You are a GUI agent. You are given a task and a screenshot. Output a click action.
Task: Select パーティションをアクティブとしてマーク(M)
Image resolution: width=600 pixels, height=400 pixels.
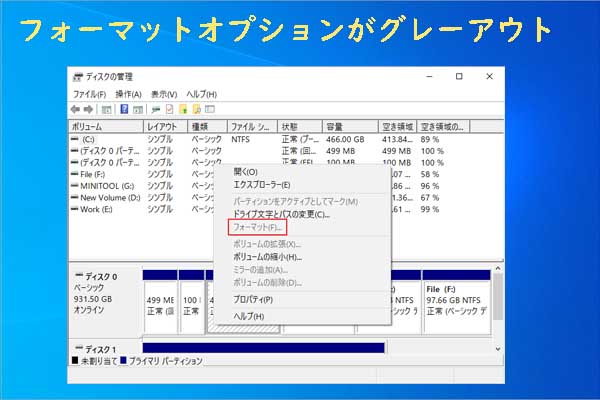[x=296, y=201]
